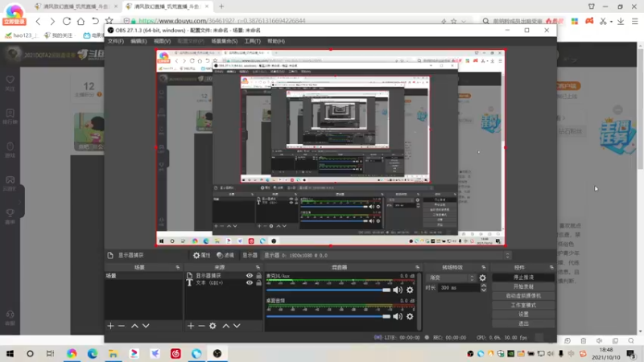Undock the Scene Transitions panel
The height and width of the screenshot is (362, 644).
click(x=484, y=267)
